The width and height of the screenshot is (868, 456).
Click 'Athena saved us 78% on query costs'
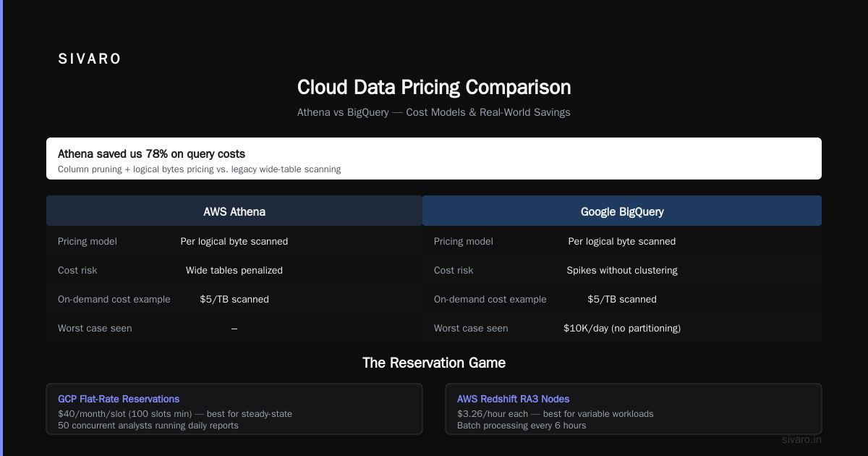(151, 153)
